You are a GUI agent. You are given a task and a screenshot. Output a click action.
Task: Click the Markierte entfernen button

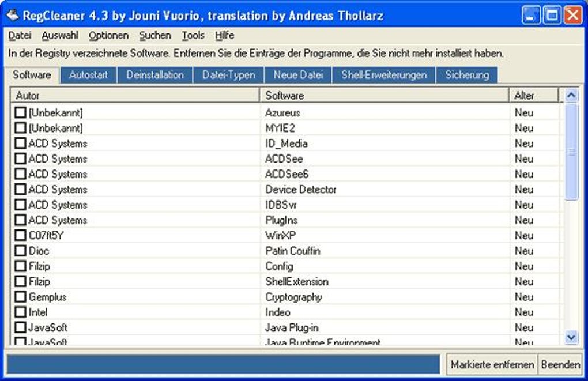[492, 364]
